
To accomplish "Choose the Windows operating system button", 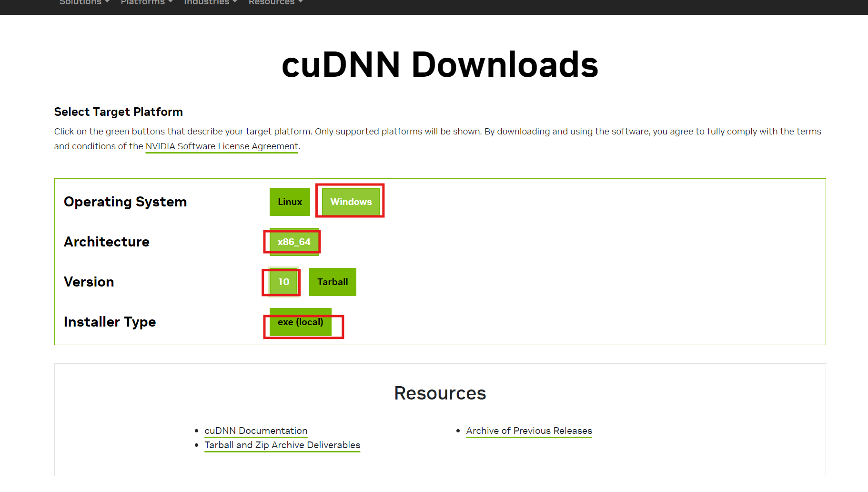I will click(x=351, y=202).
